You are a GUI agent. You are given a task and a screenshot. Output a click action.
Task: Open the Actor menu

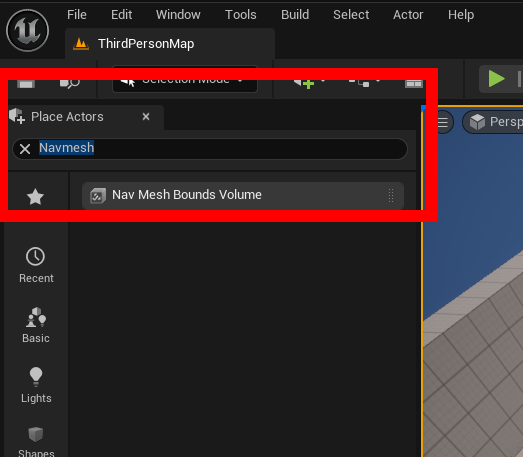click(x=408, y=15)
